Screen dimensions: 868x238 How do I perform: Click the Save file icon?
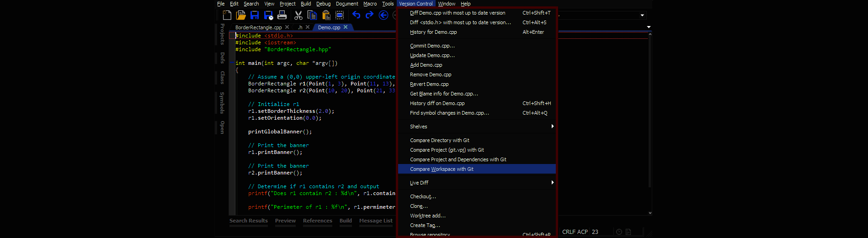255,15
